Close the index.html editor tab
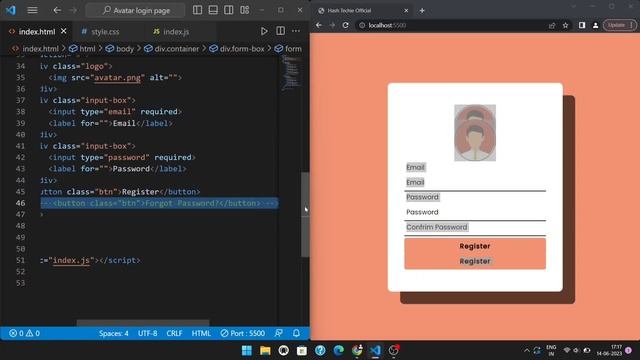The height and width of the screenshot is (360, 640). [x=64, y=31]
